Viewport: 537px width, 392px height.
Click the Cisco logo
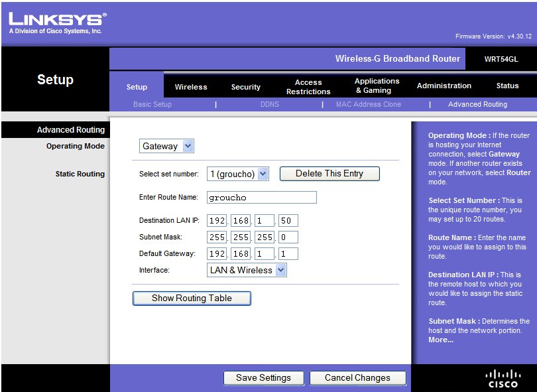point(502,378)
